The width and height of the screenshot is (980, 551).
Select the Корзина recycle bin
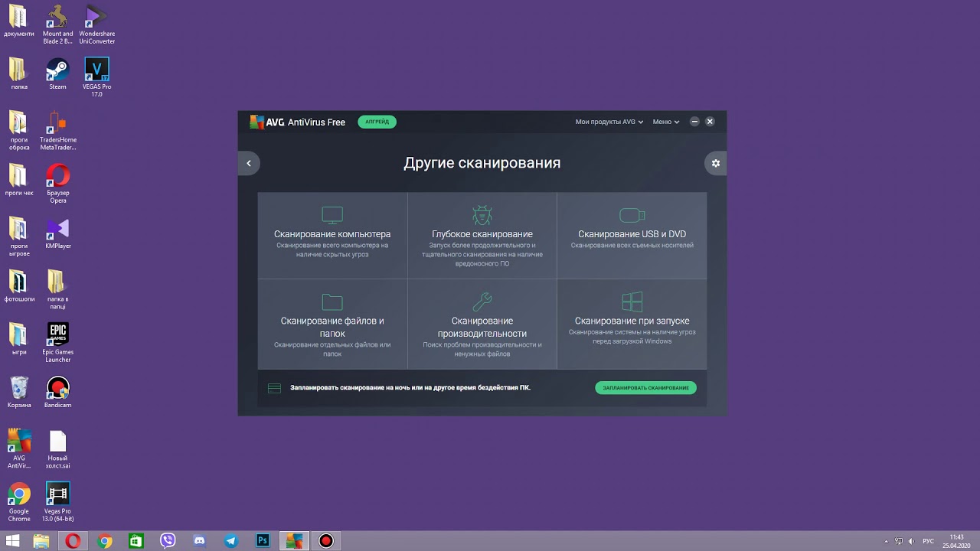click(x=18, y=392)
